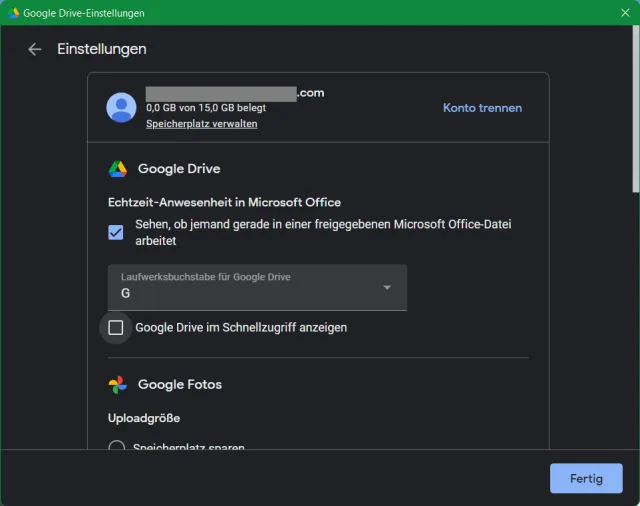Click the Google Fotos section heading
The height and width of the screenshot is (506, 640).
click(x=180, y=384)
